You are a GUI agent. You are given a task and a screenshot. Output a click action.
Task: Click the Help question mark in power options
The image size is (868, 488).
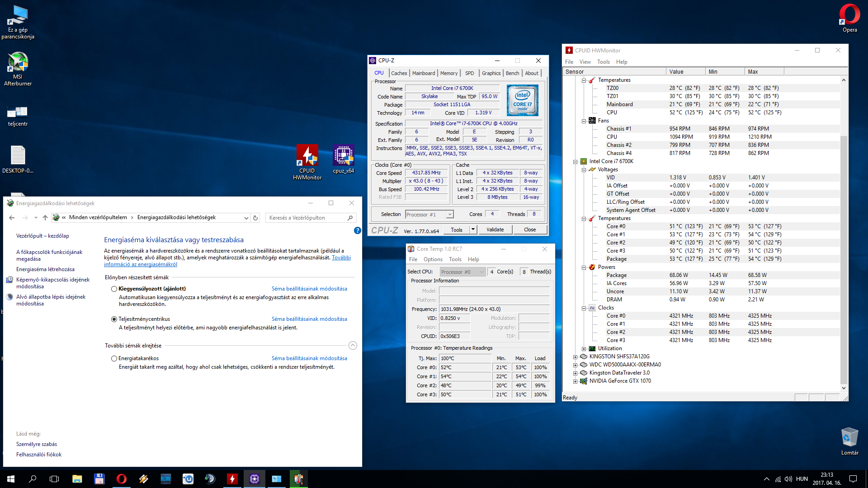point(357,230)
